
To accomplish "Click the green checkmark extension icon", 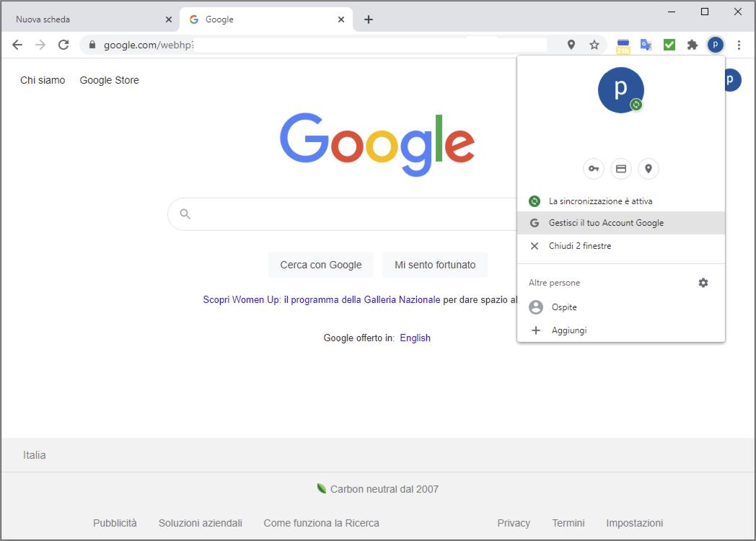I will pyautogui.click(x=669, y=45).
